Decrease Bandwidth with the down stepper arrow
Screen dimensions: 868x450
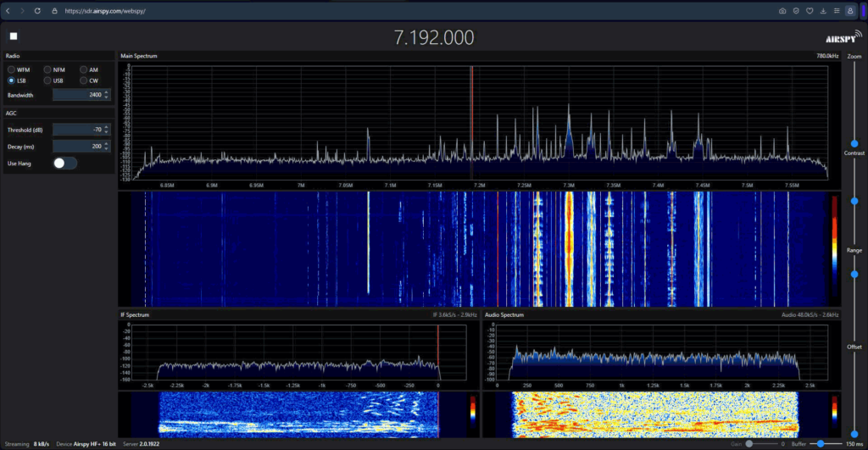106,98
